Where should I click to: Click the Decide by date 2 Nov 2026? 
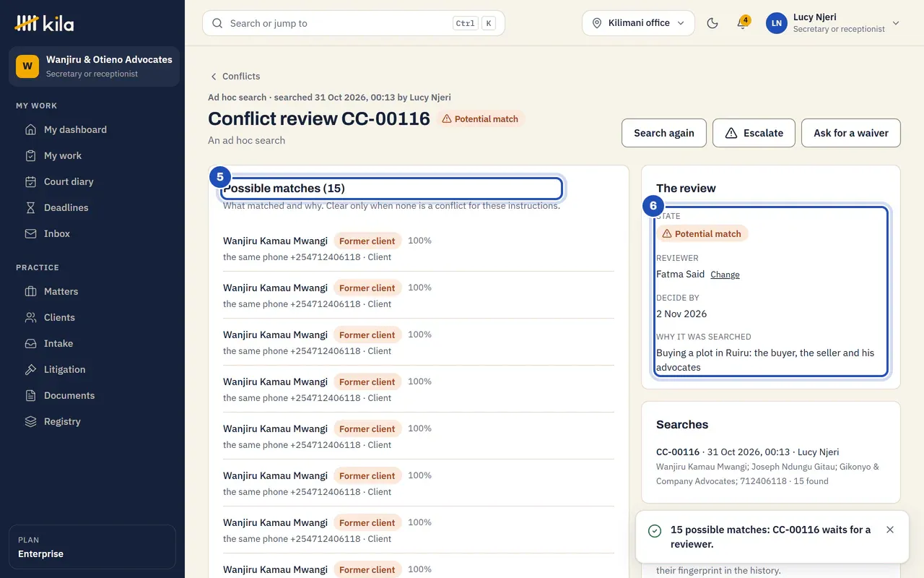pyautogui.click(x=681, y=314)
